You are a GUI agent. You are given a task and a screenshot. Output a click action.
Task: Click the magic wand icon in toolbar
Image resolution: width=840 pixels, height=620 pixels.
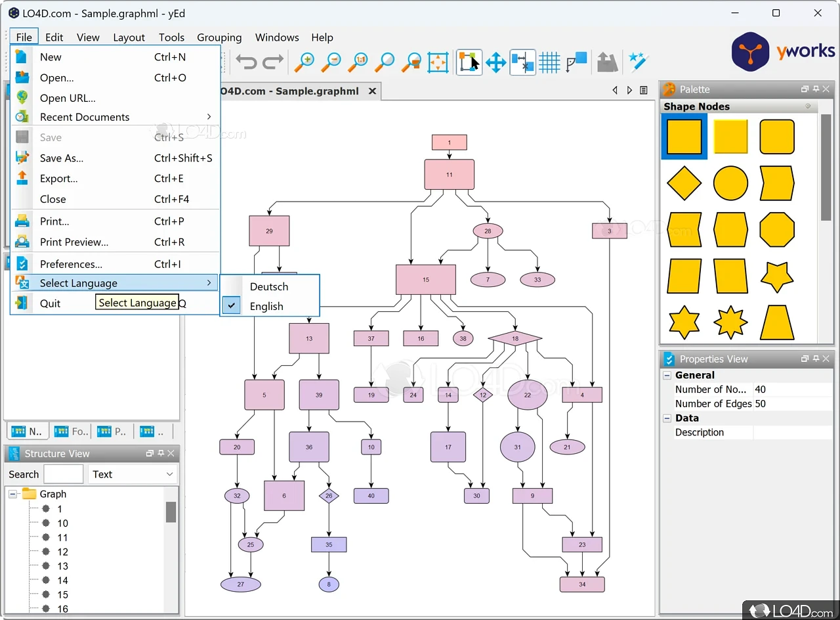638,62
